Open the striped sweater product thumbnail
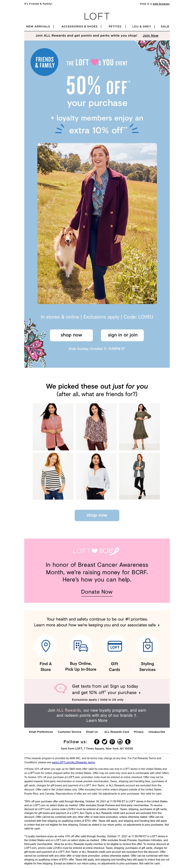Image resolution: width=194 pixels, height=868 pixels. click(53, 476)
